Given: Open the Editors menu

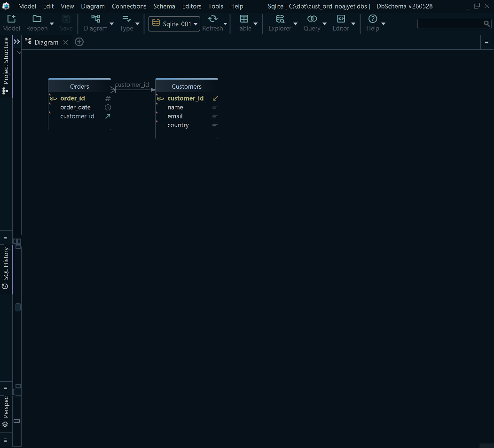Looking at the screenshot, I should [x=192, y=6].
